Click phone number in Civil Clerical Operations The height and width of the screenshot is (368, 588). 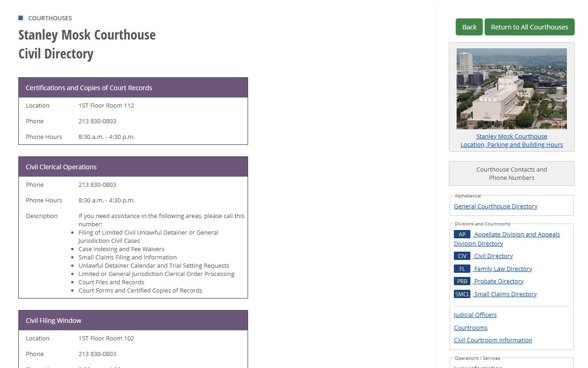97,184
